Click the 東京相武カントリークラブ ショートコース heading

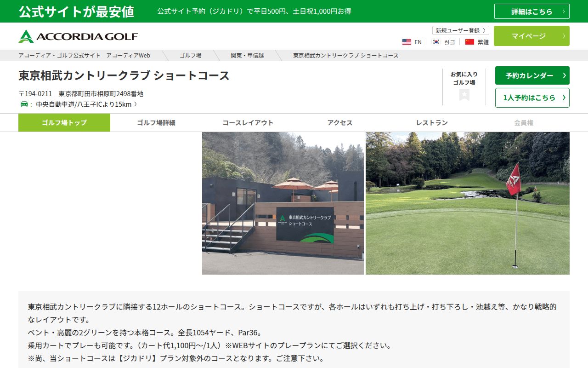coord(124,75)
